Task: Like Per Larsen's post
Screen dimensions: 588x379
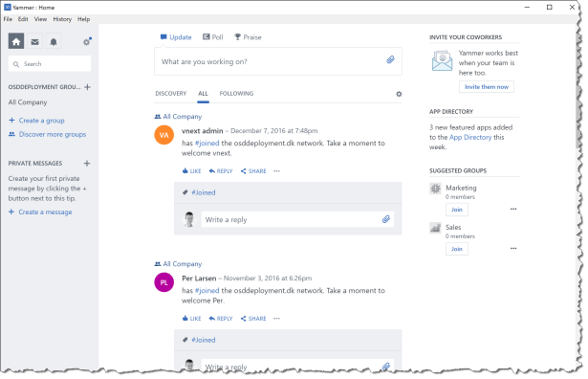Action: [x=191, y=319]
